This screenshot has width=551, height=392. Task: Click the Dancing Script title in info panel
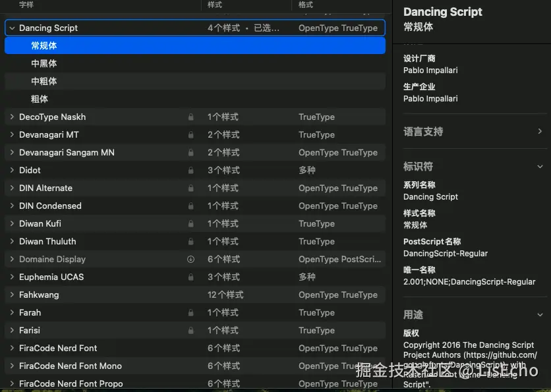pos(443,12)
